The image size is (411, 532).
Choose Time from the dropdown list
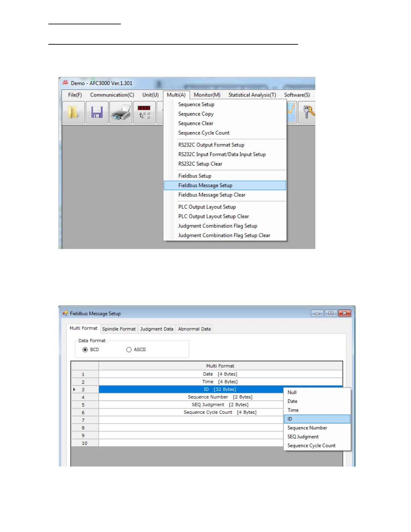pyautogui.click(x=317, y=410)
